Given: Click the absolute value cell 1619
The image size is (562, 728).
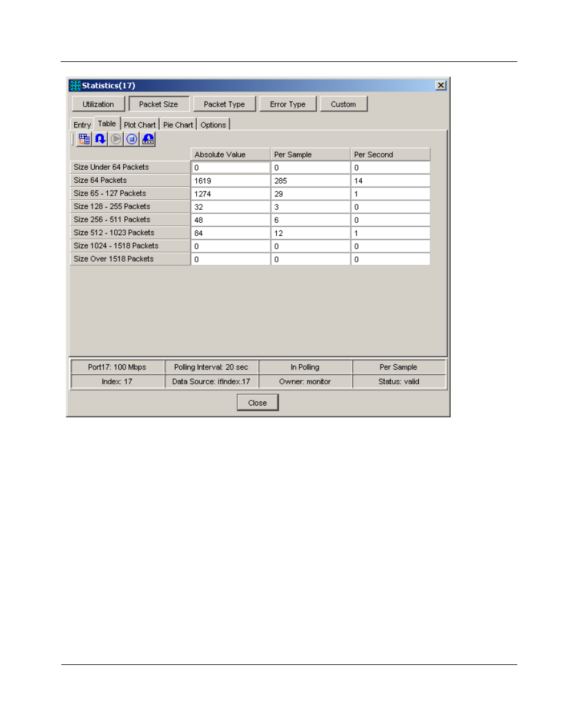Looking at the screenshot, I should [230, 181].
